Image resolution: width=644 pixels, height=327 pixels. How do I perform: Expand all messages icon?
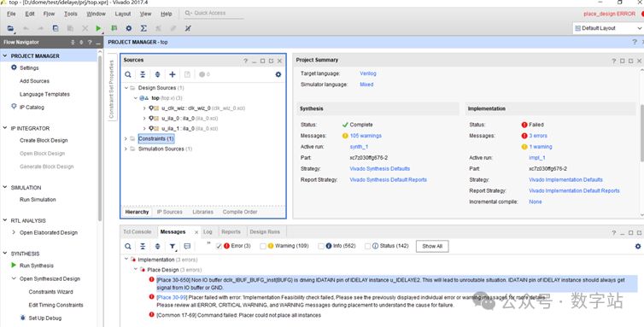click(157, 246)
